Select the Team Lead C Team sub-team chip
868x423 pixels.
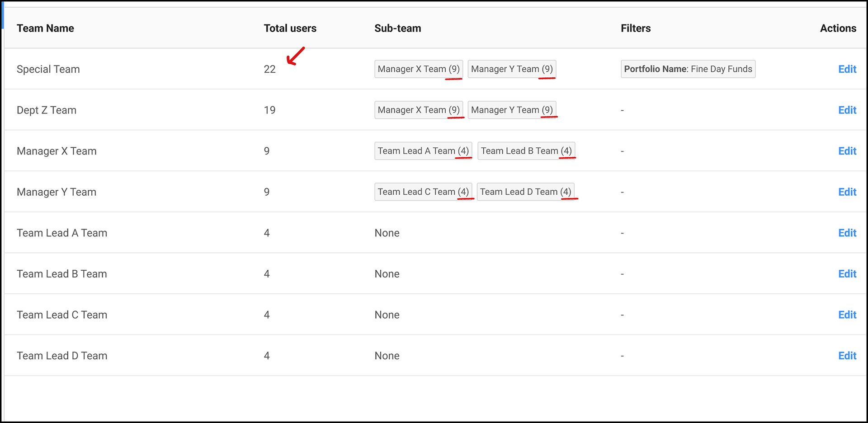tap(423, 192)
